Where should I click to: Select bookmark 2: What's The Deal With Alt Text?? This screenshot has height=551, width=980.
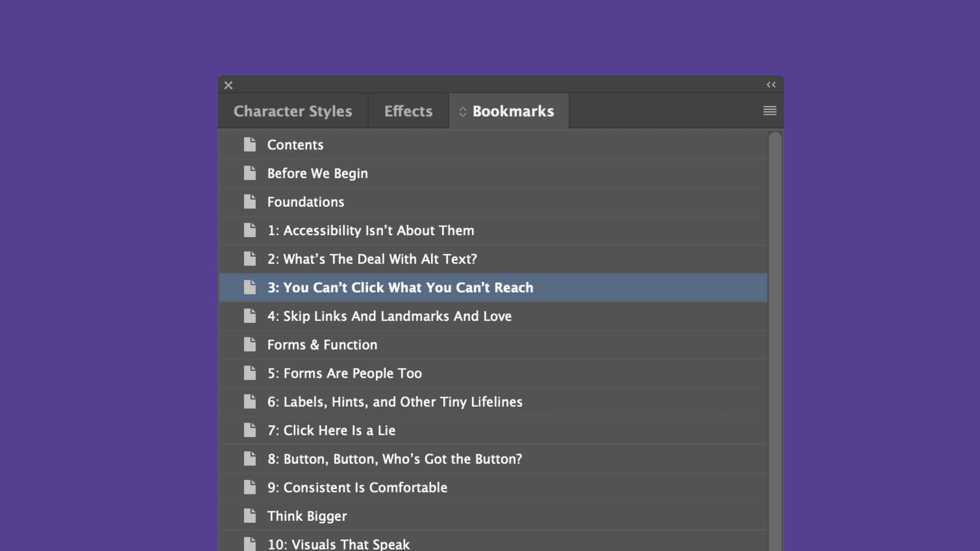[372, 259]
